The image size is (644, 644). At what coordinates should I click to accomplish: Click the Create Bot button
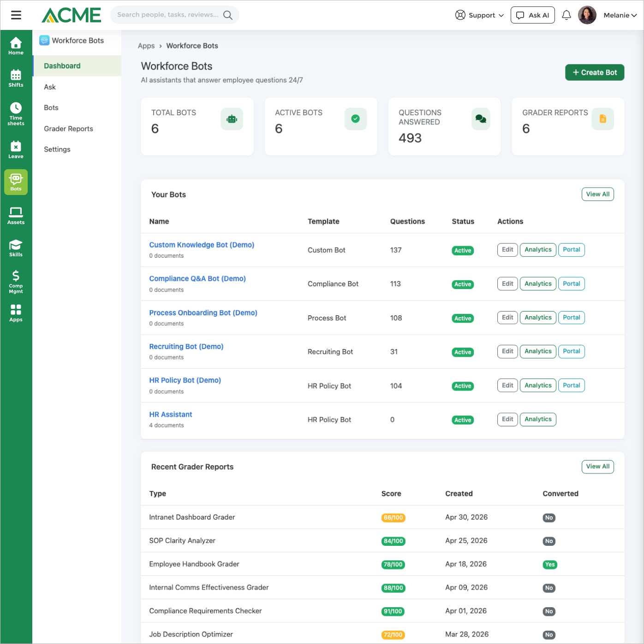click(595, 72)
